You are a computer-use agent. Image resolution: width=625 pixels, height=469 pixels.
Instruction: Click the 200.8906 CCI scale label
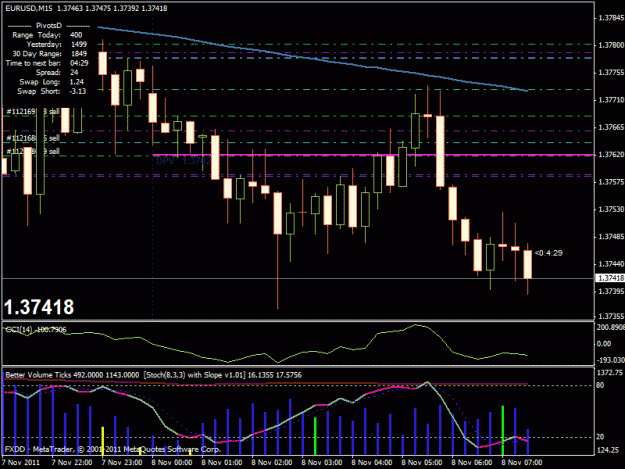coord(610,327)
